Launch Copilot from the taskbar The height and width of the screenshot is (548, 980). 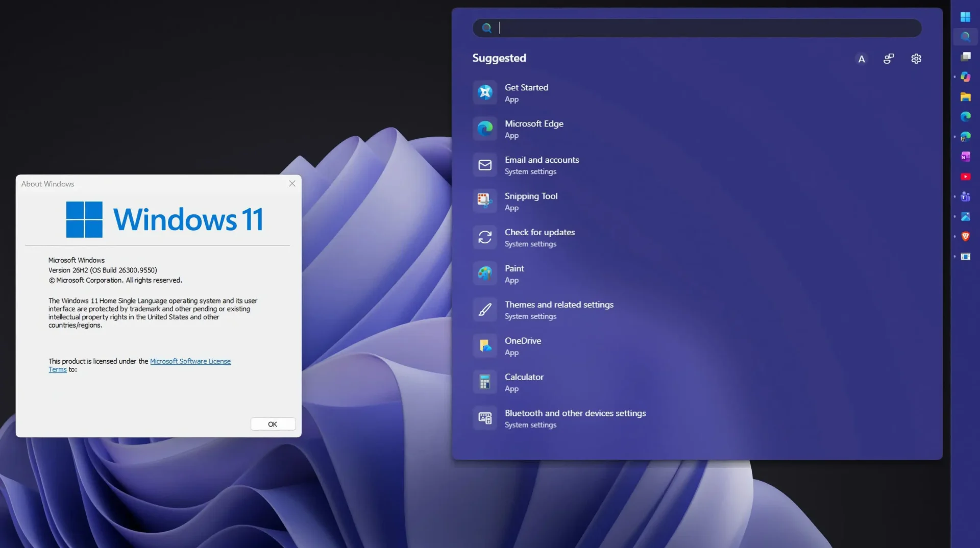coord(965,77)
